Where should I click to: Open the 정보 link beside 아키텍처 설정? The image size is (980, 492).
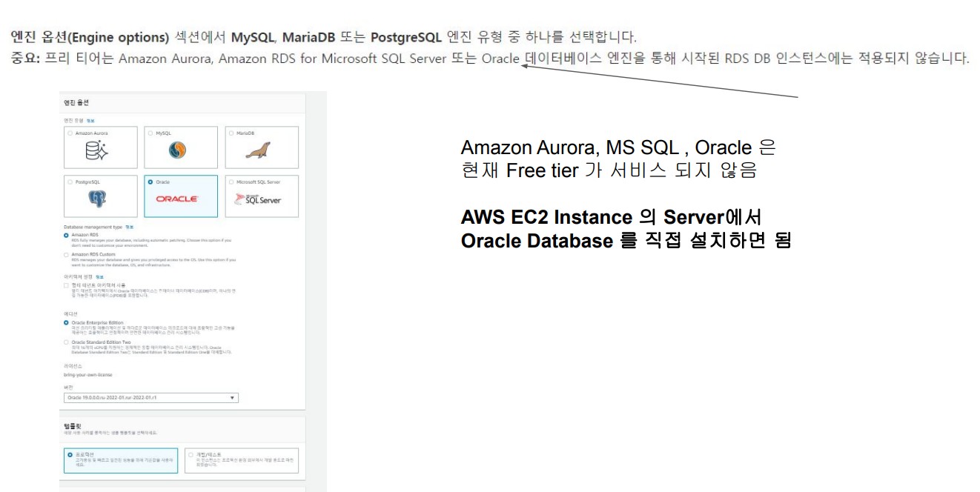(101, 277)
